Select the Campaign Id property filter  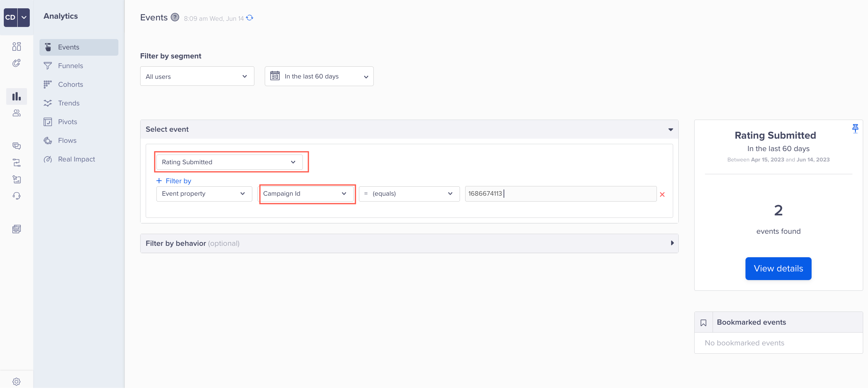click(x=304, y=194)
